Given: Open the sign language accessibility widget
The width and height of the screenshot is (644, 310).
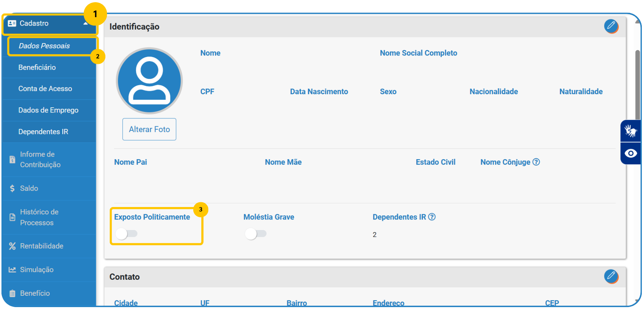Looking at the screenshot, I should (631, 131).
